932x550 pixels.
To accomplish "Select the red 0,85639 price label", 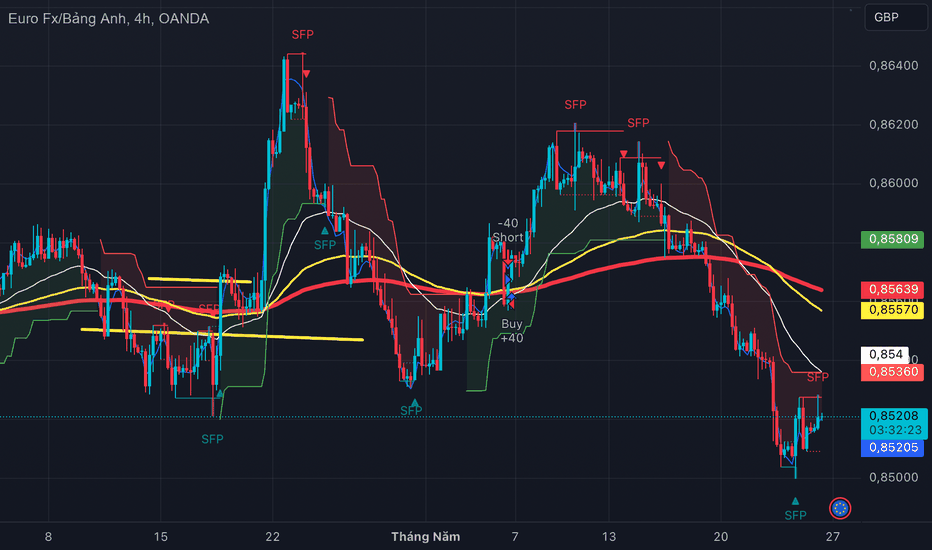I will (x=892, y=290).
